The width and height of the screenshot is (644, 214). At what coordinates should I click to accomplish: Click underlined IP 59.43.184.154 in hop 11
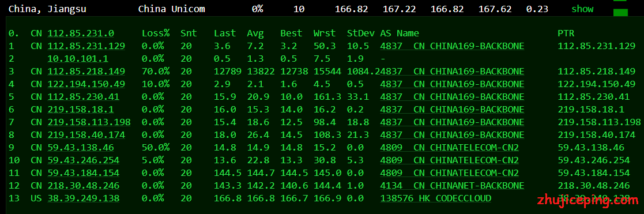click(x=84, y=174)
